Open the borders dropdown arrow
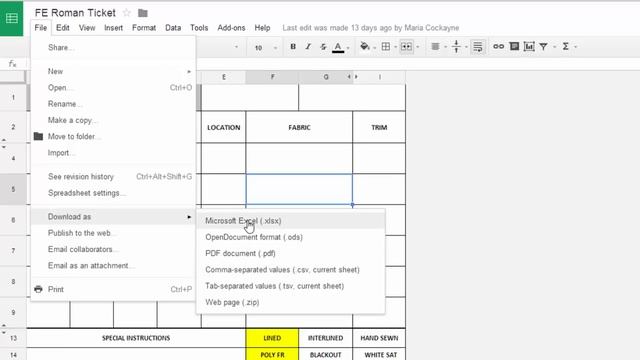The image size is (640, 360). (396, 47)
